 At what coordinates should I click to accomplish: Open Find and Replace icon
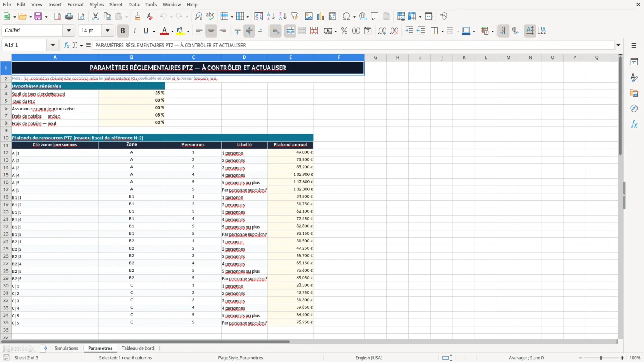(x=199, y=17)
